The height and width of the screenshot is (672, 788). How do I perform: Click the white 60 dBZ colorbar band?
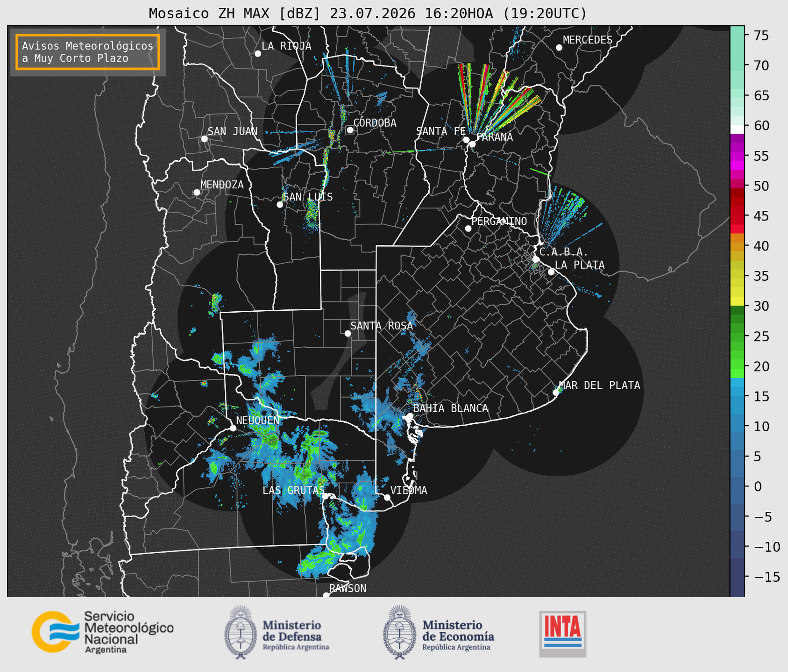[x=737, y=129]
